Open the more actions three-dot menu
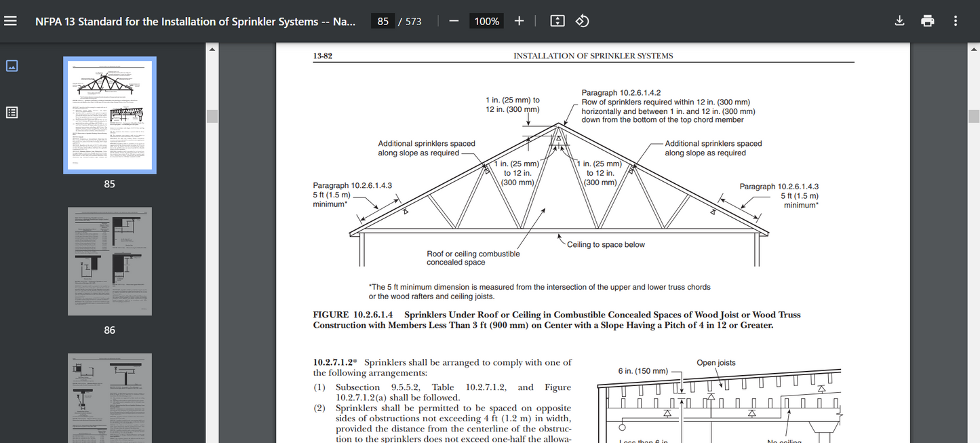Screen dimensions: 980x443 point(955,20)
